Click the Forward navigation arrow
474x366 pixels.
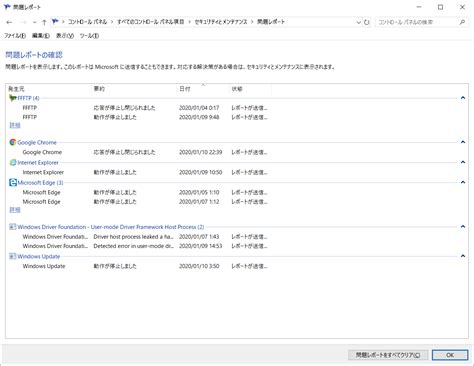click(x=23, y=22)
